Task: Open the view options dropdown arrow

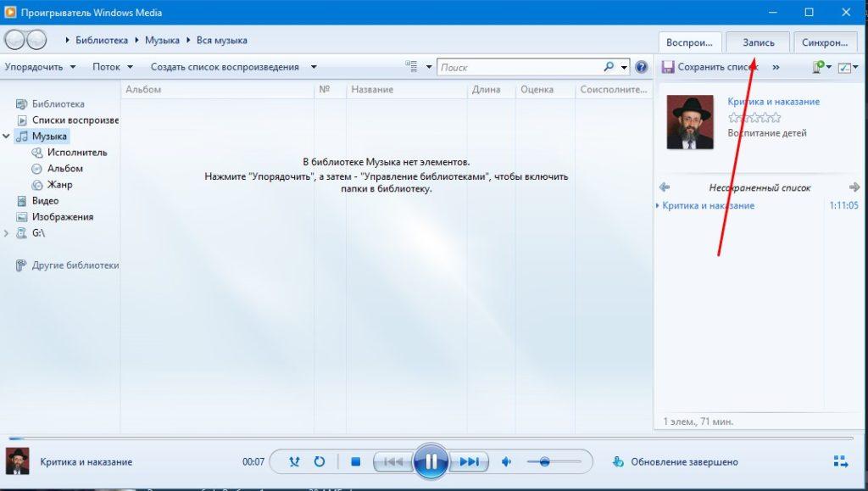Action: [429, 67]
